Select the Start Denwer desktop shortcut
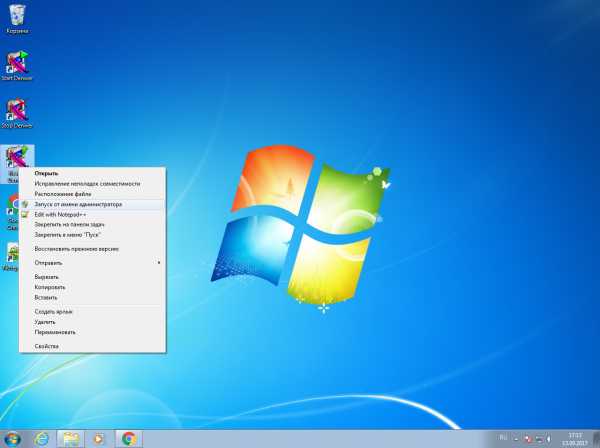Image resolution: width=600 pixels, height=448 pixels. tap(17, 66)
